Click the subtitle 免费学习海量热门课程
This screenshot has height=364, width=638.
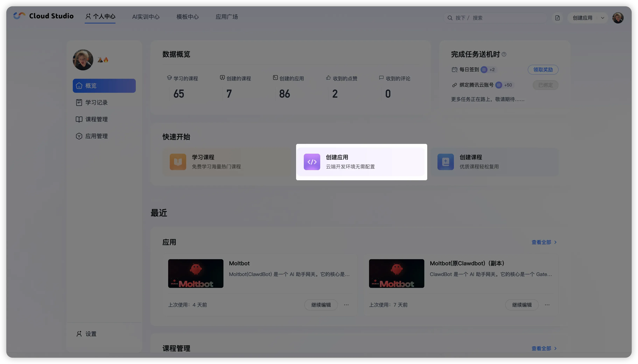(x=216, y=166)
